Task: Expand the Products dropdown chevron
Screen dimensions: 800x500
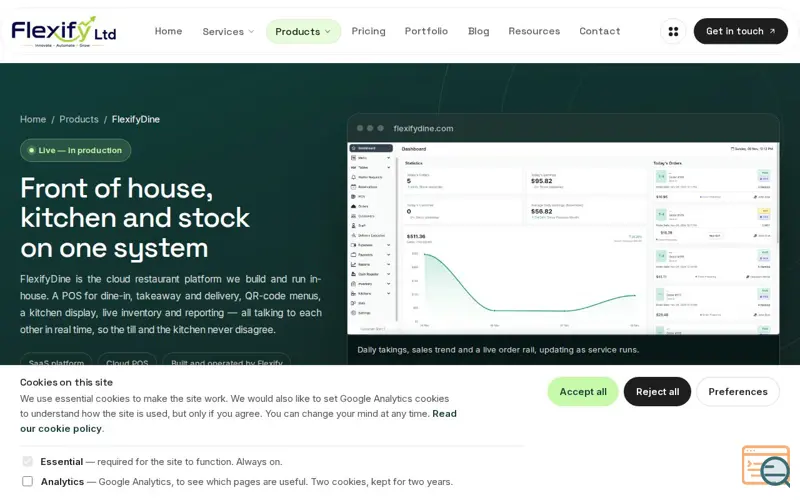Action: point(328,32)
